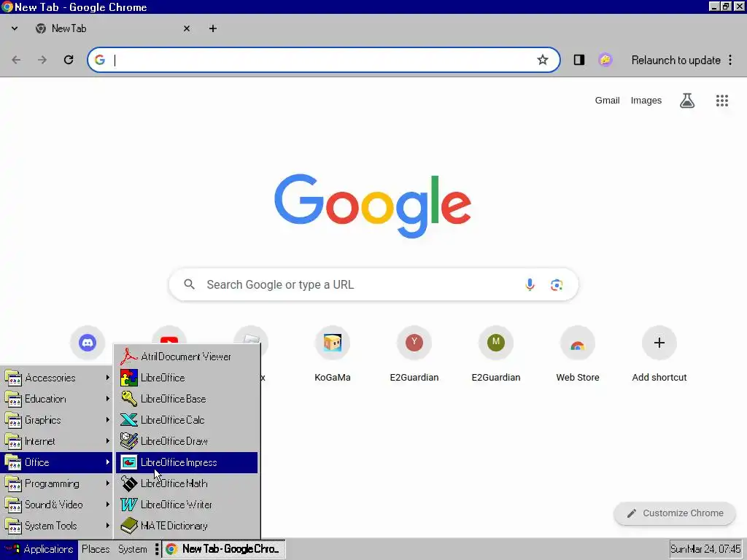Click the forward navigation arrow
Screen dimensions: 747x560
tap(42, 60)
